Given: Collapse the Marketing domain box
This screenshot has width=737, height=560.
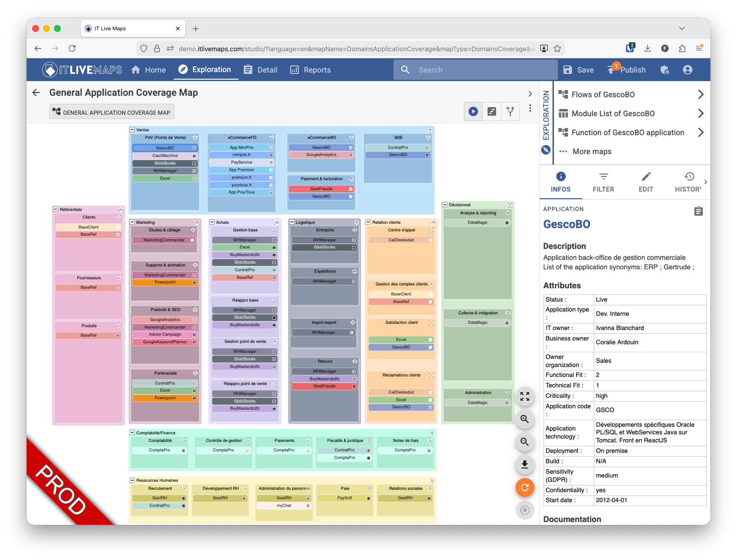Looking at the screenshot, I should click(132, 222).
